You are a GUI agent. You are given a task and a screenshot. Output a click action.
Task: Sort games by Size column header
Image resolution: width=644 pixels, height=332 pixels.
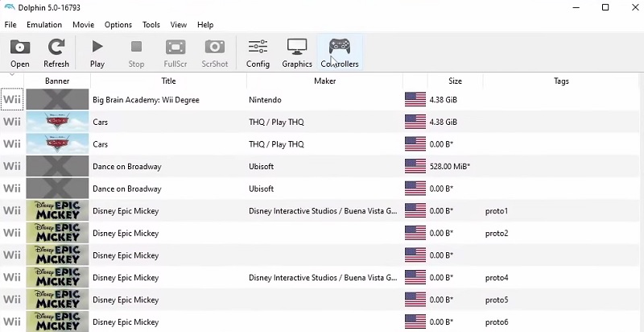[x=455, y=81]
